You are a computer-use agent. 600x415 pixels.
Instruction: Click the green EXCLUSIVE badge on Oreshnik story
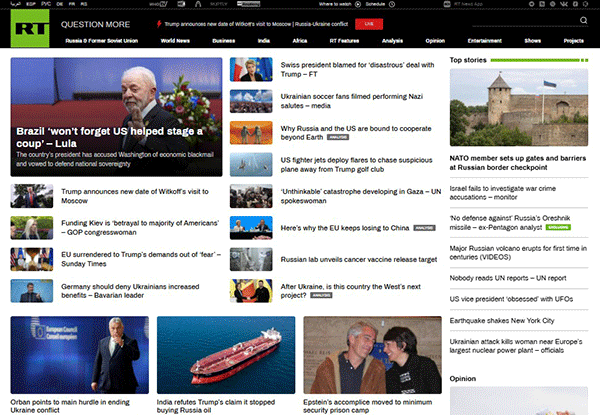click(x=558, y=228)
